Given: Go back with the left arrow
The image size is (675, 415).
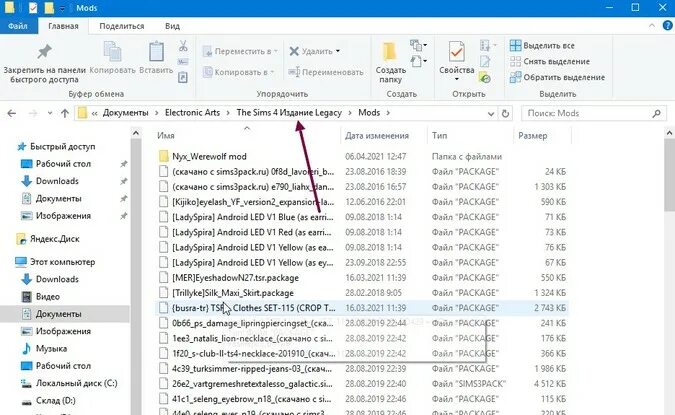Looking at the screenshot, I should [x=12, y=113].
